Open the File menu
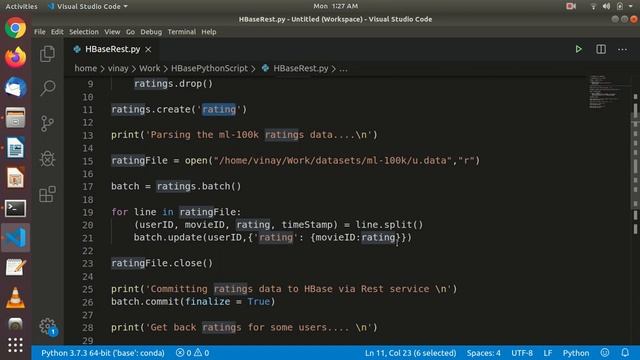This screenshot has height=360, width=640. 40,32
